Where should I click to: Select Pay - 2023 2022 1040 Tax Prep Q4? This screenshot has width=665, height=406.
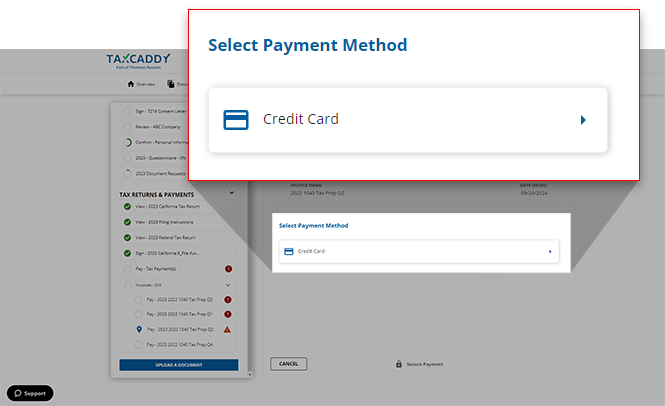[180, 344]
